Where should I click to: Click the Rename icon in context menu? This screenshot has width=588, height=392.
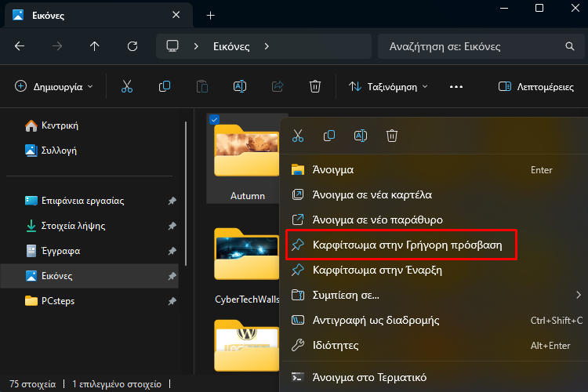[361, 136]
